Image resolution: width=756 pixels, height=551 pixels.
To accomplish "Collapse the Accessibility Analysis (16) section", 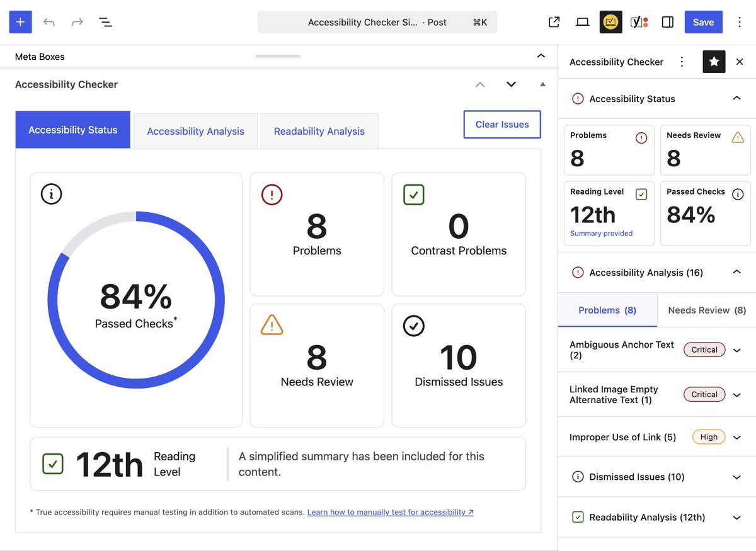I will pos(736,272).
